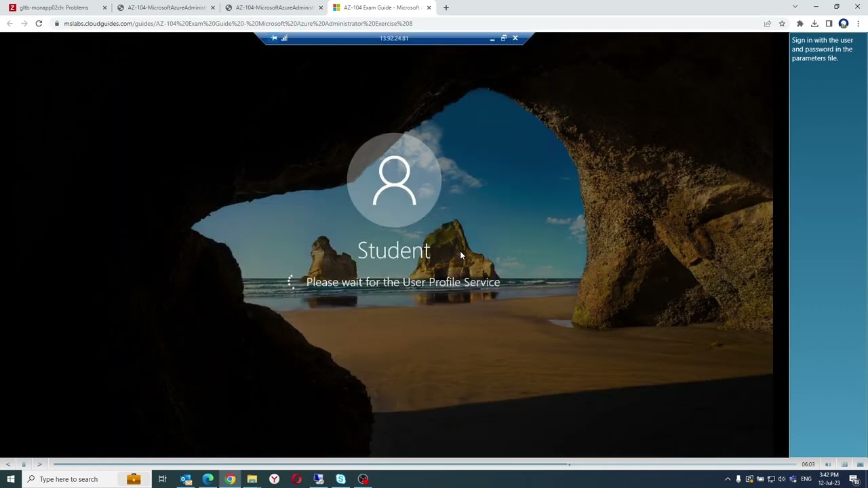868x488 pixels.
Task: Reload the current page
Action: point(39,23)
